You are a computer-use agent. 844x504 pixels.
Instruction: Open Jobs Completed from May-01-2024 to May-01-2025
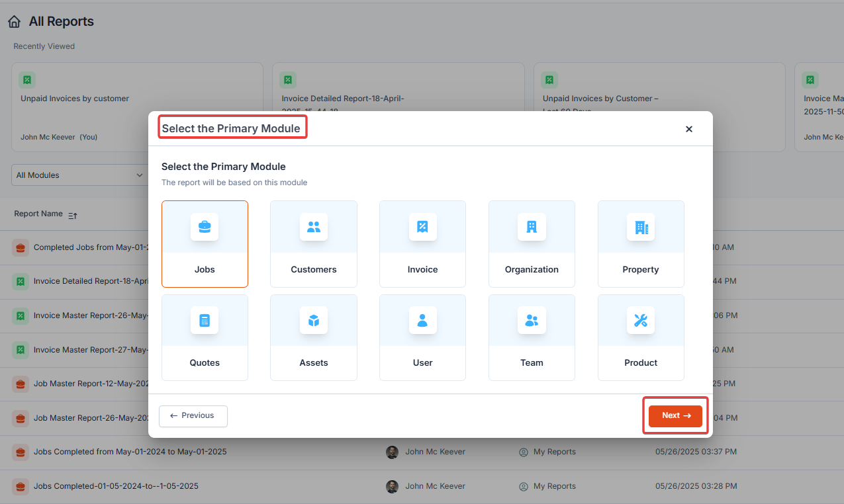click(x=130, y=452)
